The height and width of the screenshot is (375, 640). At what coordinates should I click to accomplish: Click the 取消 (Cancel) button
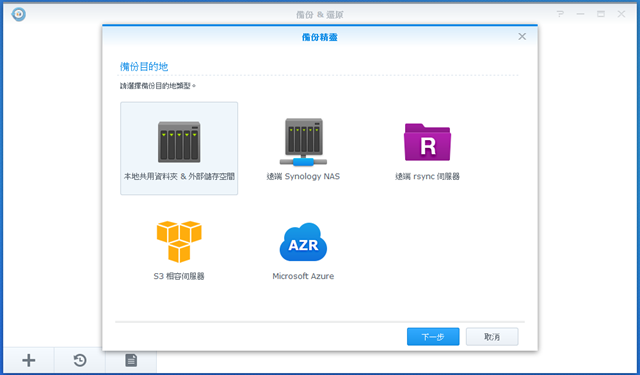point(492,337)
